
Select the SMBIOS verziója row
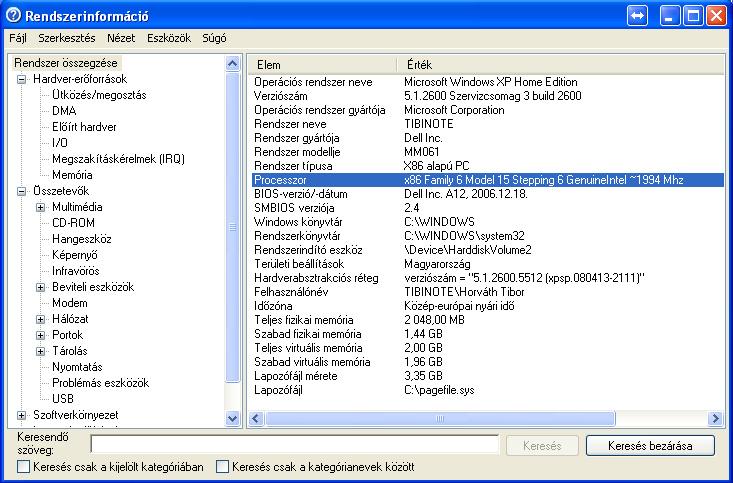pyautogui.click(x=488, y=208)
